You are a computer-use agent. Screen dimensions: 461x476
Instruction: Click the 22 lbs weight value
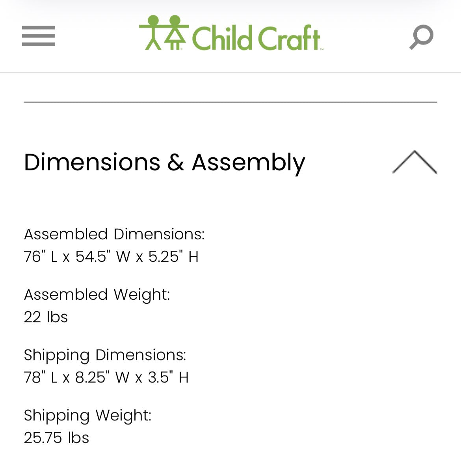(46, 317)
